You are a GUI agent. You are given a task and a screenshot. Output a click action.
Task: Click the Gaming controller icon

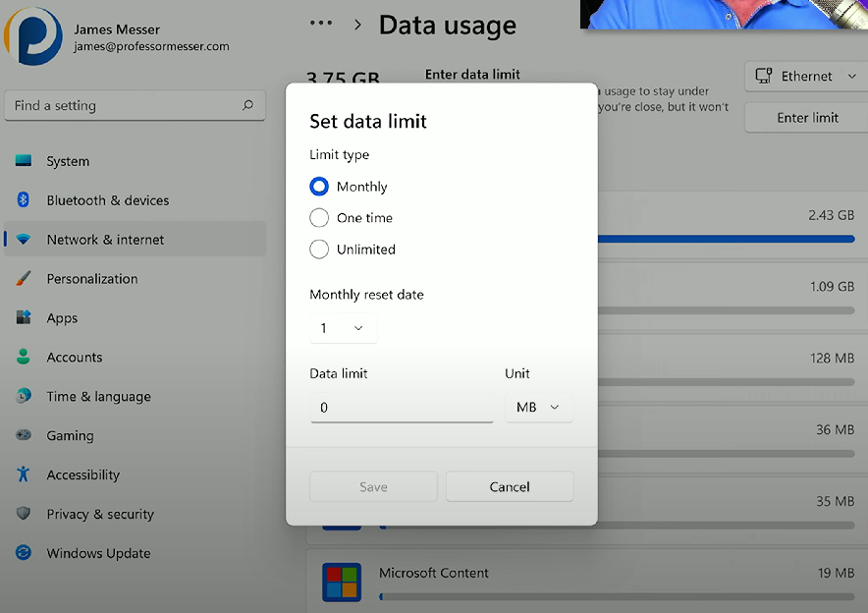coord(24,435)
